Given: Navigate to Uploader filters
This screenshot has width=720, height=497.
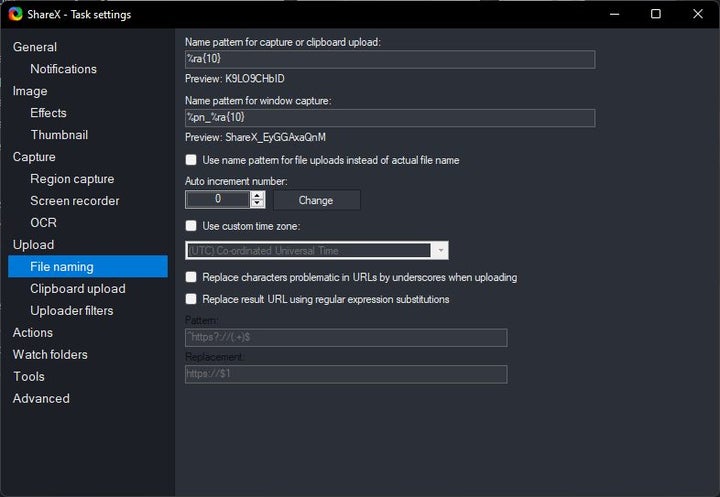Looking at the screenshot, I should point(72,311).
